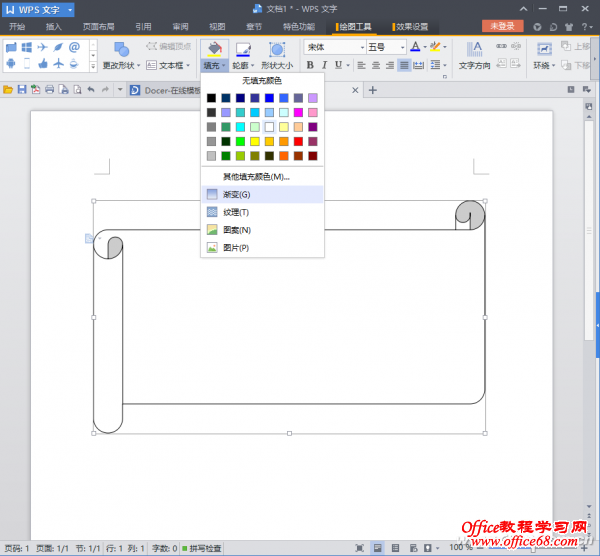
Task: Click the underline U formatting icon
Action: (339, 65)
